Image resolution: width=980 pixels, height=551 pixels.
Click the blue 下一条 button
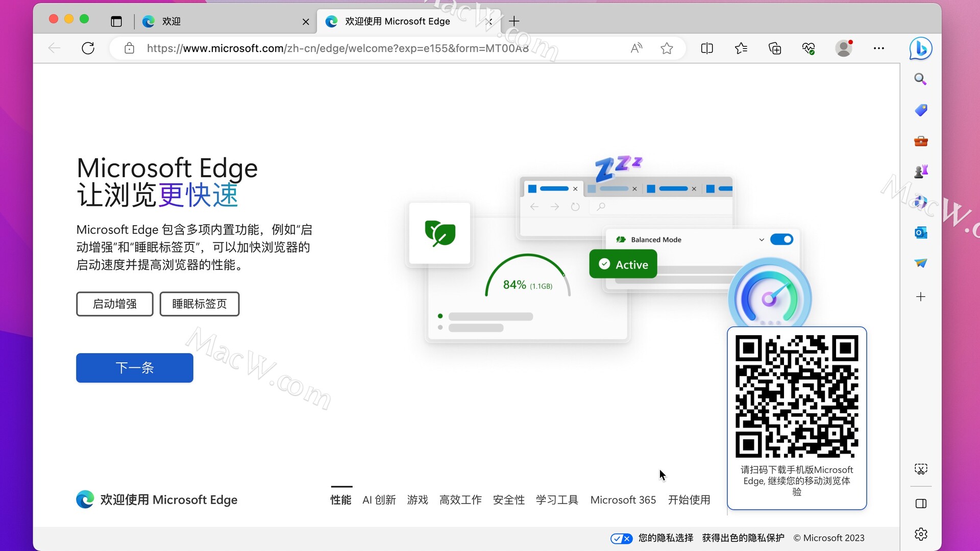135,368
